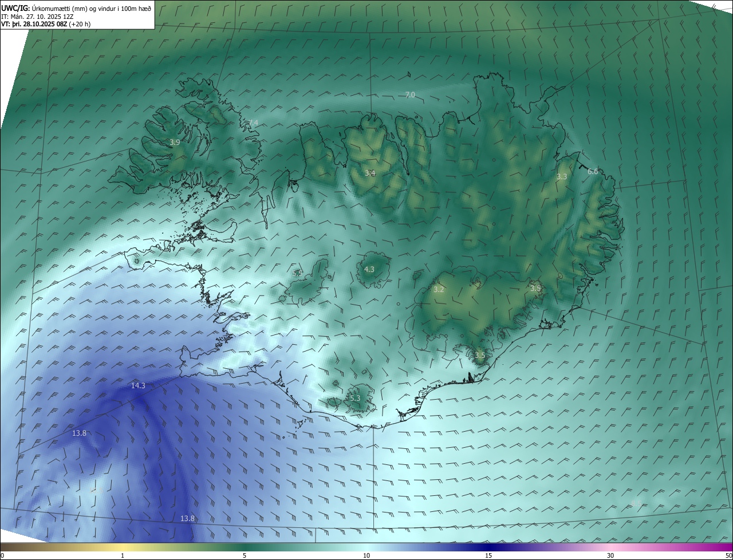Select the 3.4 value in north Iceland
The width and height of the screenshot is (733, 560).
[370, 173]
